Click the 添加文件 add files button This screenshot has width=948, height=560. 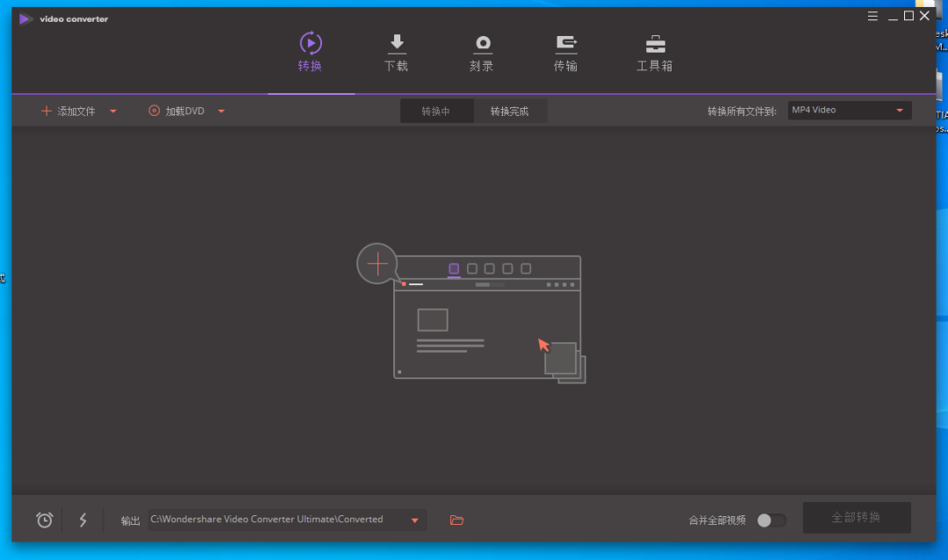tap(68, 111)
